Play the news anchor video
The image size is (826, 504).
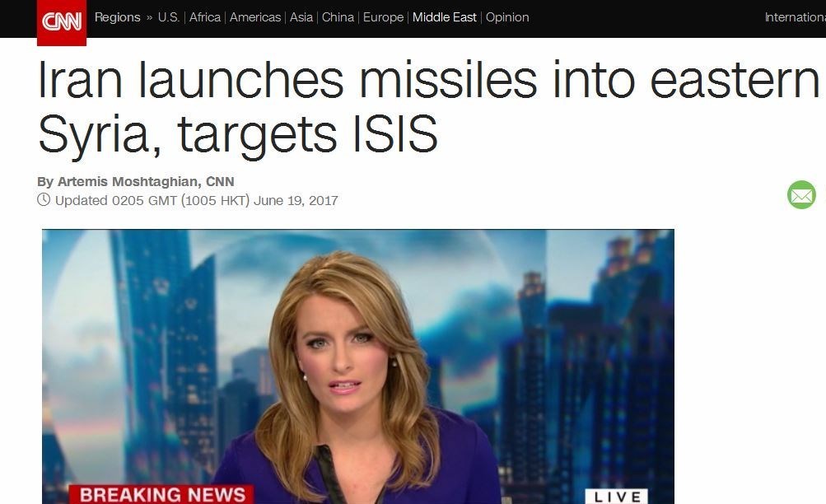pyautogui.click(x=358, y=366)
